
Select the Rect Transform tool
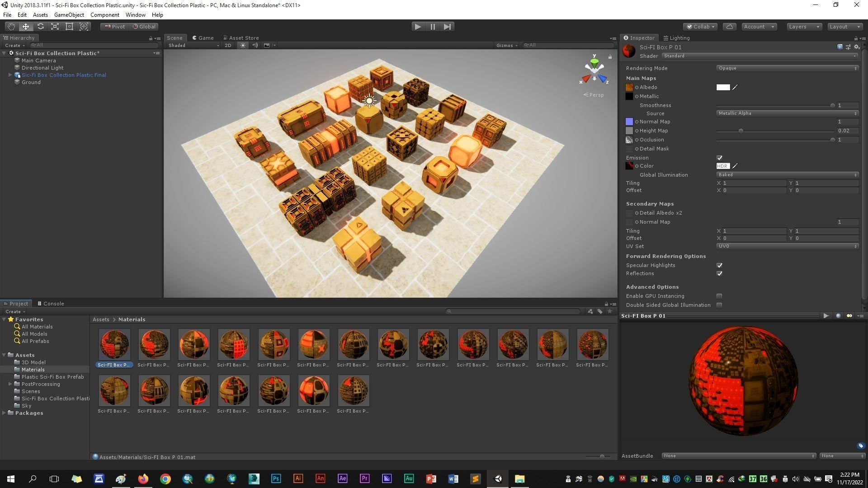(69, 27)
